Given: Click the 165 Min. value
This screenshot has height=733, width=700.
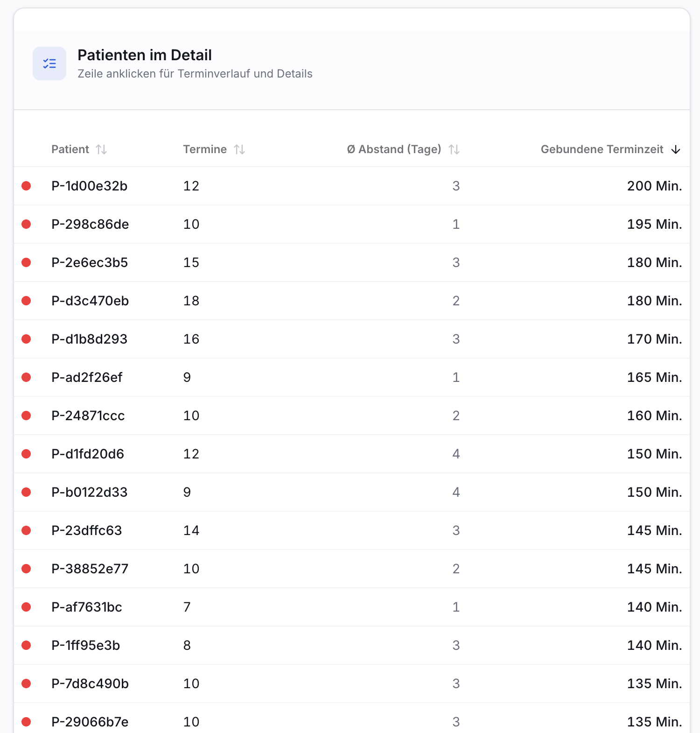Looking at the screenshot, I should click(654, 377).
